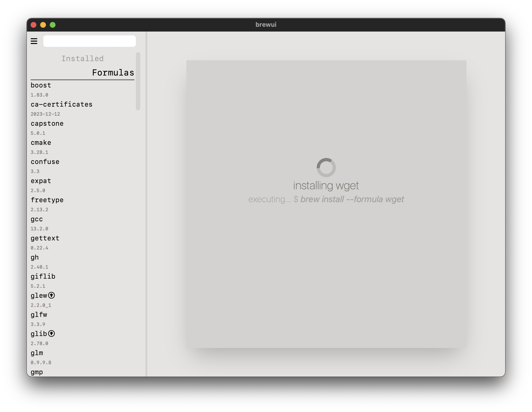The image size is (532, 412).
Task: Open the gh formula entry
Action: (x=35, y=257)
